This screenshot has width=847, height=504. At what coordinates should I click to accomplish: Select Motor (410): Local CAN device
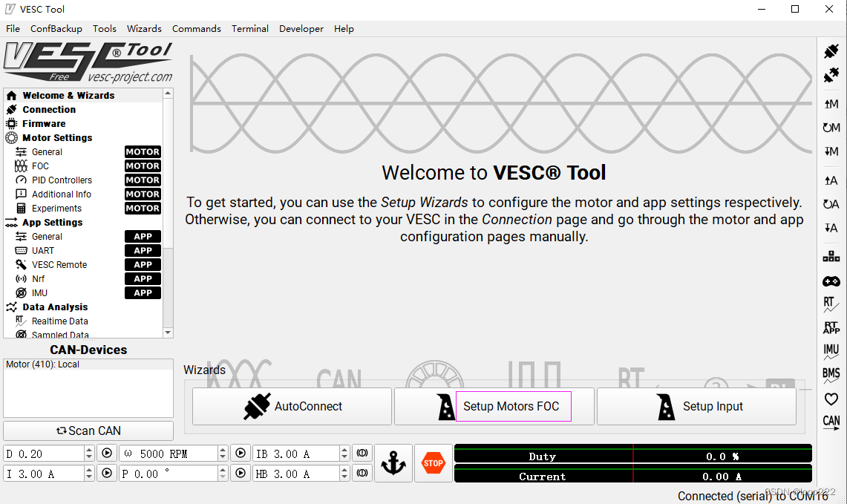click(88, 364)
